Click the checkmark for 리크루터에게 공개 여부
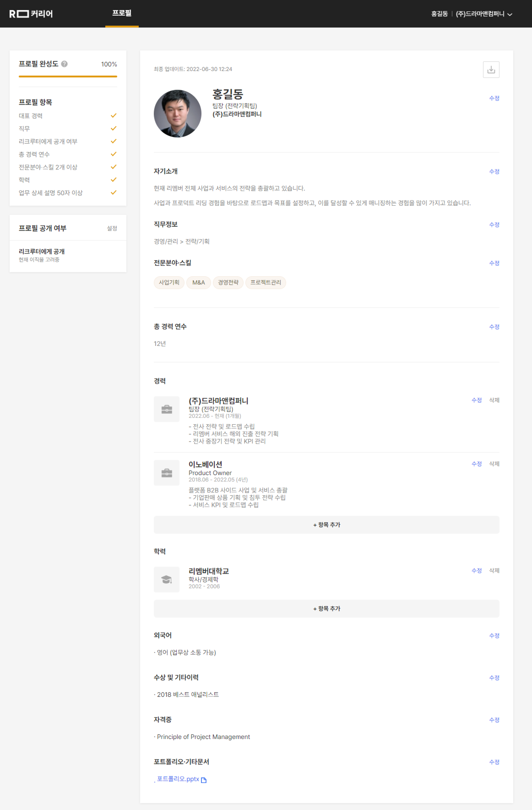 [x=114, y=141]
